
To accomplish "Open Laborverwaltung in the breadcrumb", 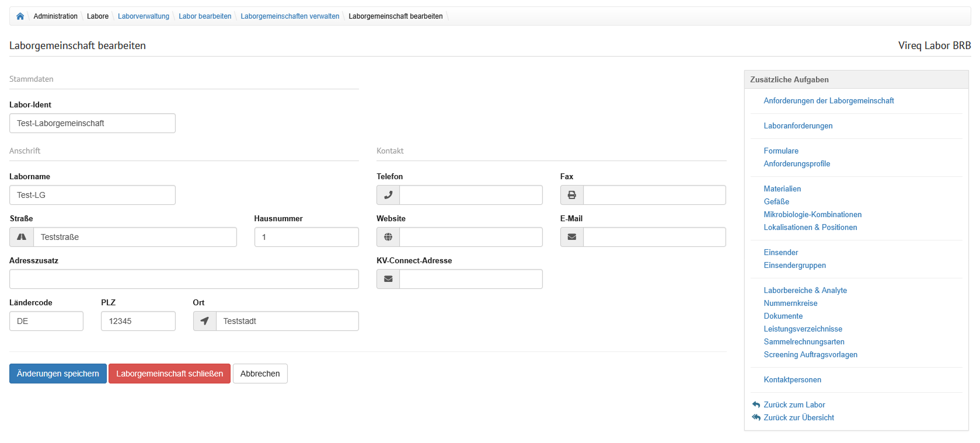I will (x=144, y=16).
